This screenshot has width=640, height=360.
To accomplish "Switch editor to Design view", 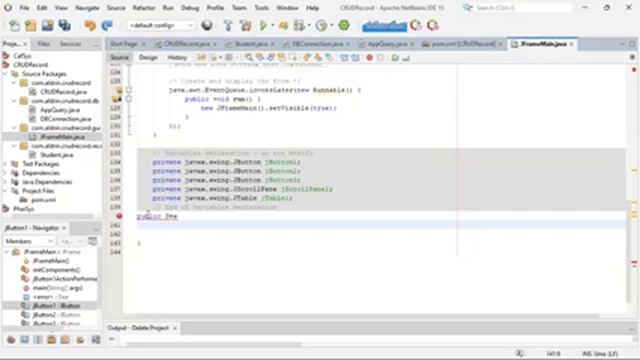I will pos(148,58).
